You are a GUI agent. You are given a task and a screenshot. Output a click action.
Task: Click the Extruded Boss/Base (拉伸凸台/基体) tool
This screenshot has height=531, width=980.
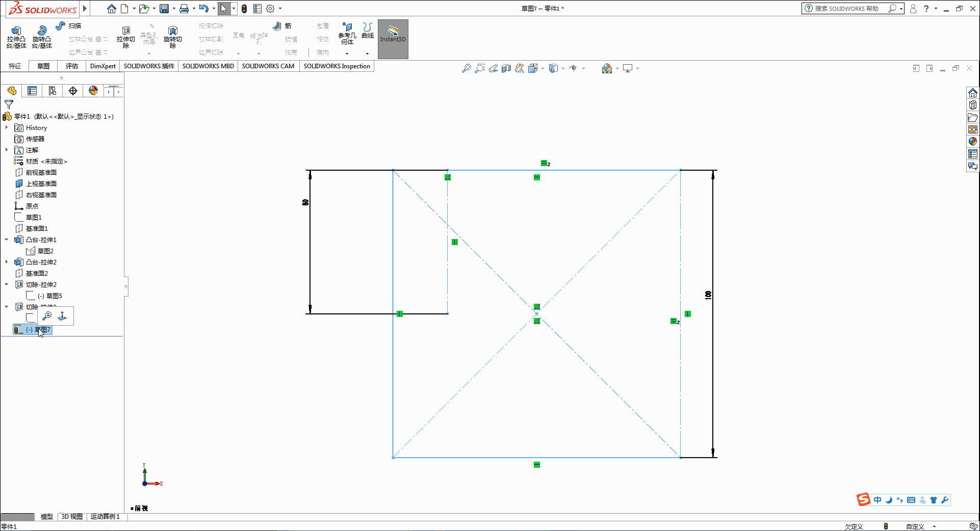[16, 37]
